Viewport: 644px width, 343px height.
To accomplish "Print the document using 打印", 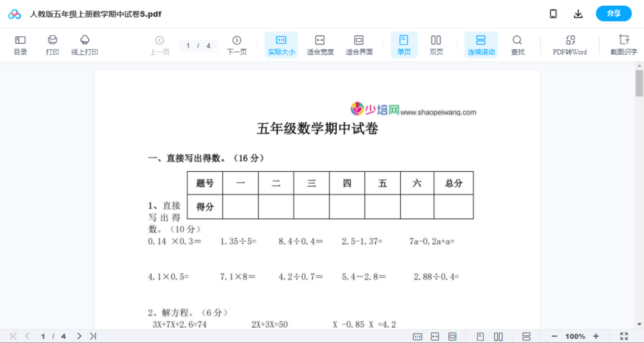I will (x=52, y=45).
